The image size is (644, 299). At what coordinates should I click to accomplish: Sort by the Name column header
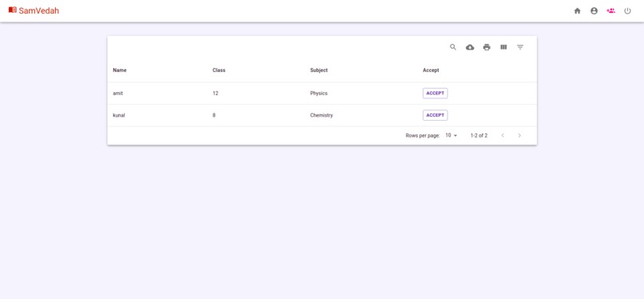(x=120, y=70)
